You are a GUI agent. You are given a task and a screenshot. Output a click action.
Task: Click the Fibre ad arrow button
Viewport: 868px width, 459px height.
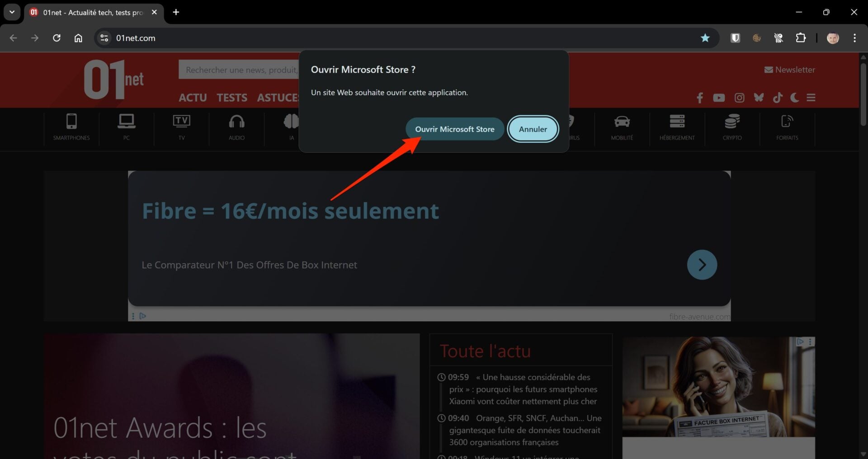click(702, 265)
